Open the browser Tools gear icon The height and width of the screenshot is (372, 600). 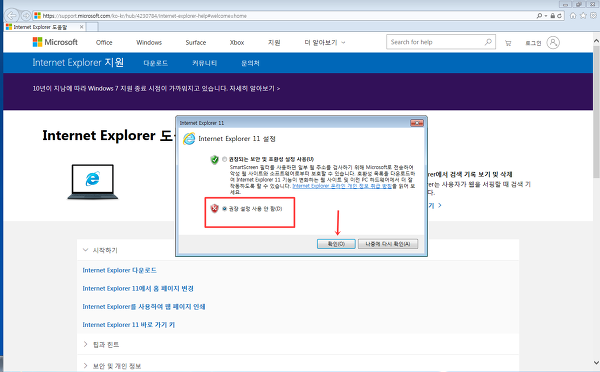coord(593,16)
